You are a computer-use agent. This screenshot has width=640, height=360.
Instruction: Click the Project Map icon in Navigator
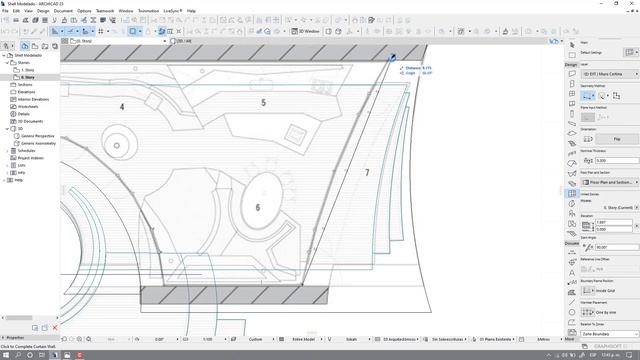coord(25,46)
